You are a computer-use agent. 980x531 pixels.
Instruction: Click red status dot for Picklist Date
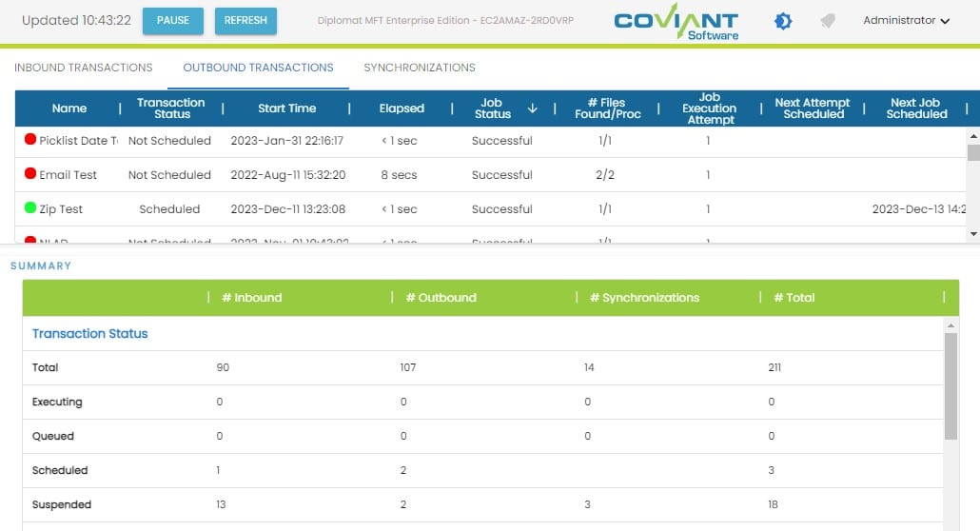tap(30, 139)
